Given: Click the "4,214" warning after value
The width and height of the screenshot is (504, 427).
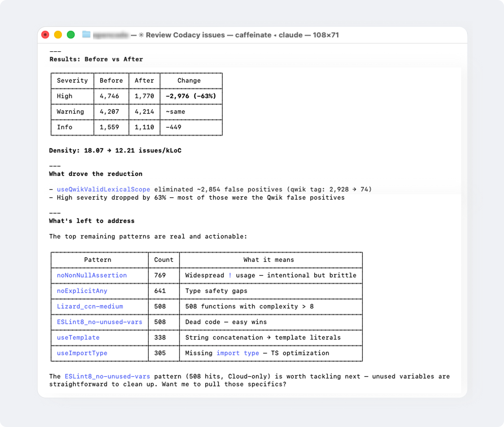Looking at the screenshot, I should click(144, 112).
